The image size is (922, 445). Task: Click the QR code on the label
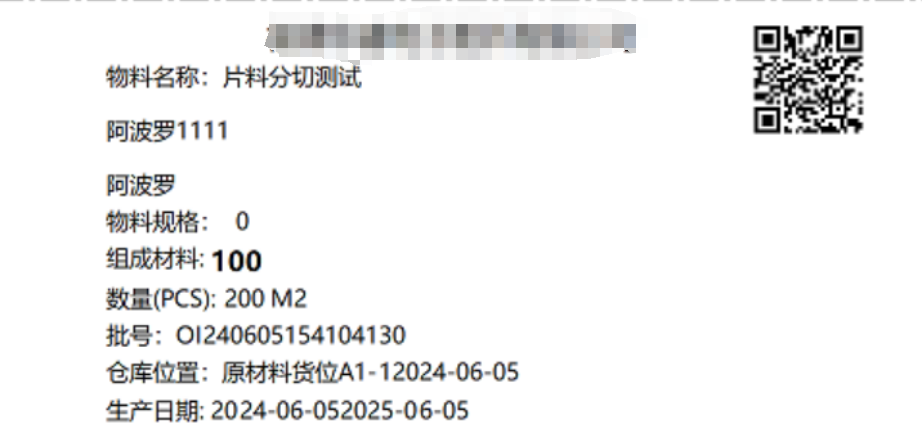click(809, 79)
